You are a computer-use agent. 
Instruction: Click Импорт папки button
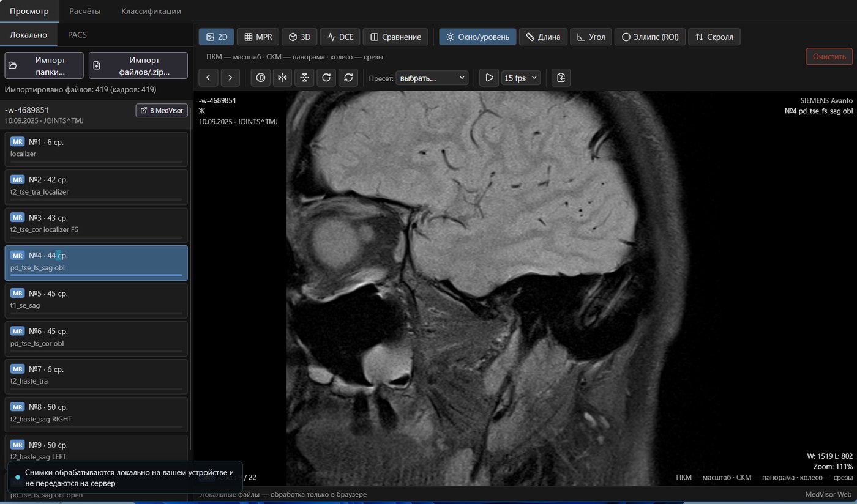tap(44, 65)
